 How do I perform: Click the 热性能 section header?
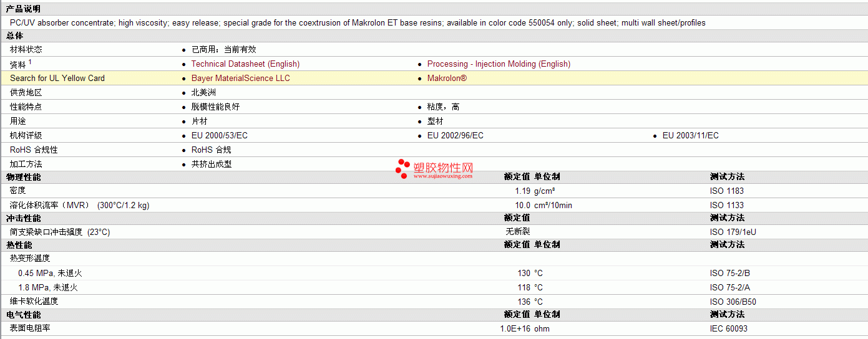tap(19, 245)
